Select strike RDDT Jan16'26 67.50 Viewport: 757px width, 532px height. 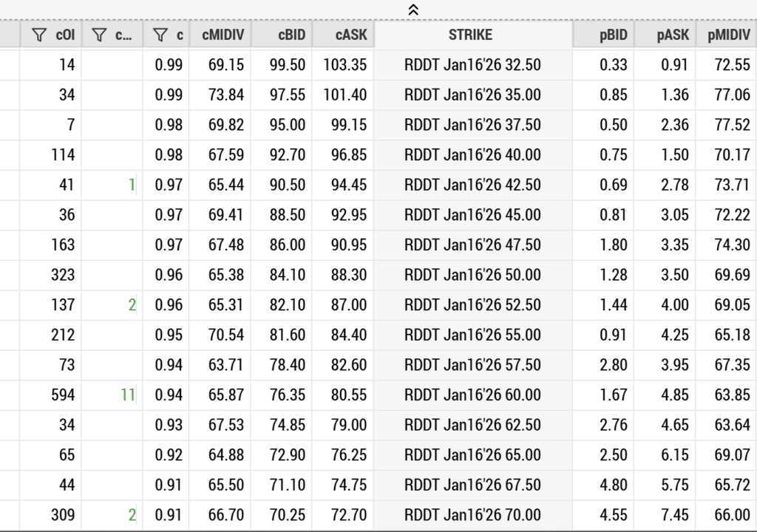pyautogui.click(x=472, y=484)
